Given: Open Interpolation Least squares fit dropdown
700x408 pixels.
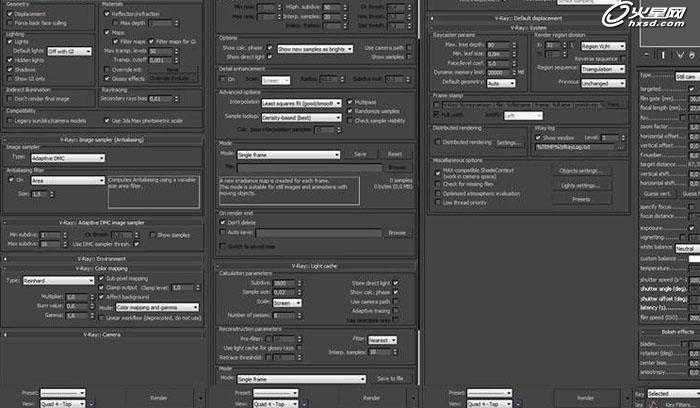Looking at the screenshot, I should click(x=301, y=103).
